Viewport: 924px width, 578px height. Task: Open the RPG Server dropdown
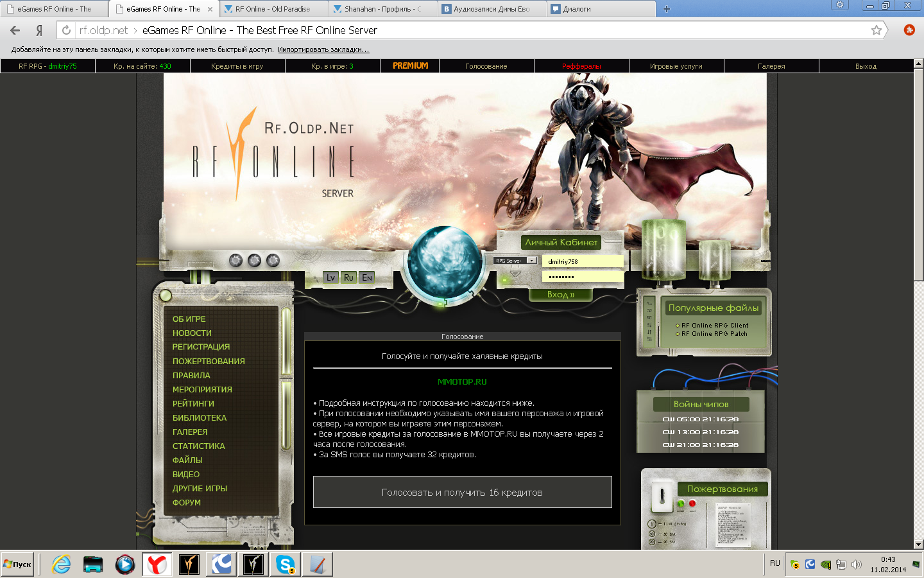tap(515, 260)
